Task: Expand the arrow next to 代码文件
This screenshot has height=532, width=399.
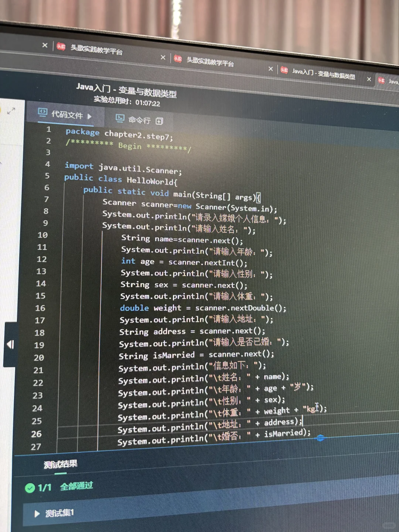Action: point(89,116)
